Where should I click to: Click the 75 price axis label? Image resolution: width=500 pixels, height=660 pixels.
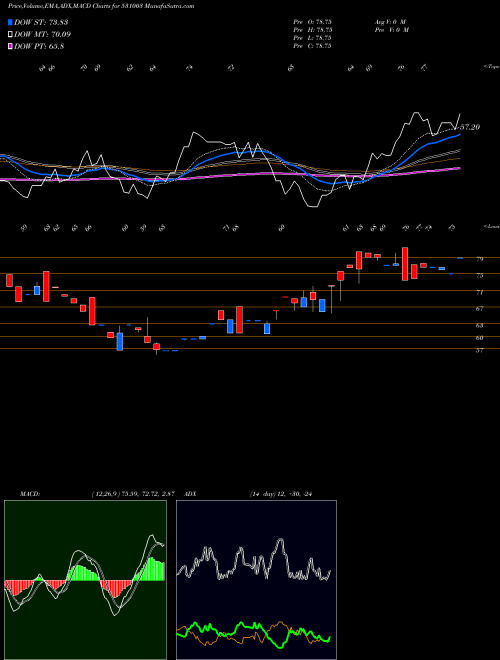pyautogui.click(x=479, y=276)
